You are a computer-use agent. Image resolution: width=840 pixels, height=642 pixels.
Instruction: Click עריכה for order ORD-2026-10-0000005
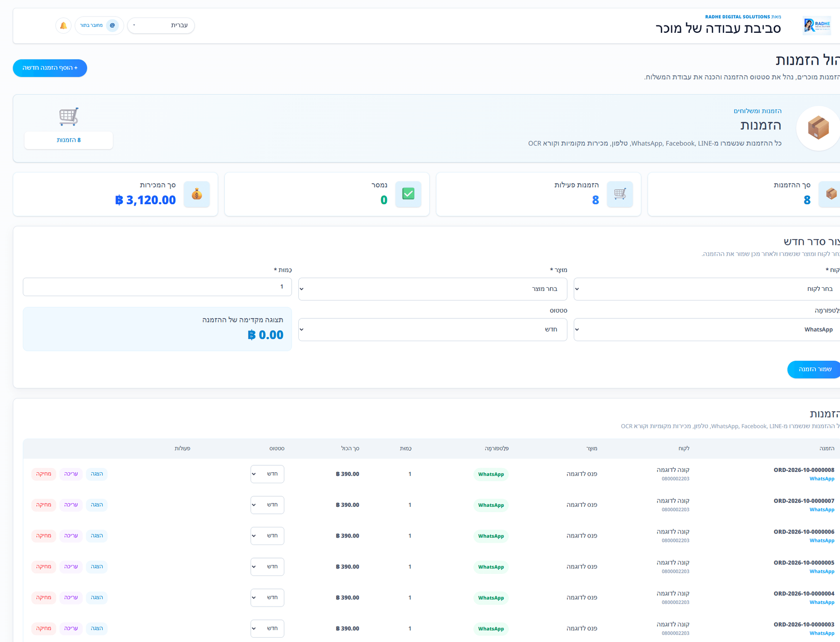click(x=71, y=567)
